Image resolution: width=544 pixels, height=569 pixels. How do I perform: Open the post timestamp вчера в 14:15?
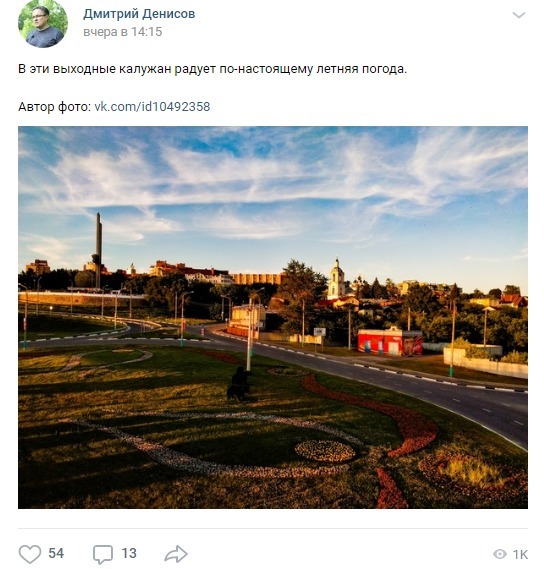pos(123,32)
